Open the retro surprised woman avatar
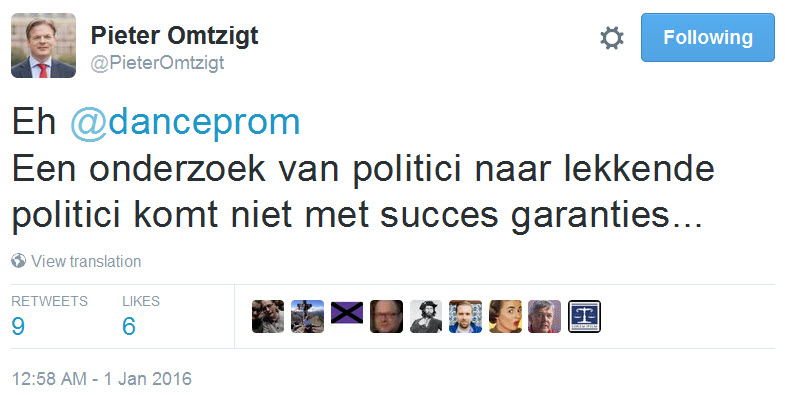The height and width of the screenshot is (395, 785). (x=505, y=316)
